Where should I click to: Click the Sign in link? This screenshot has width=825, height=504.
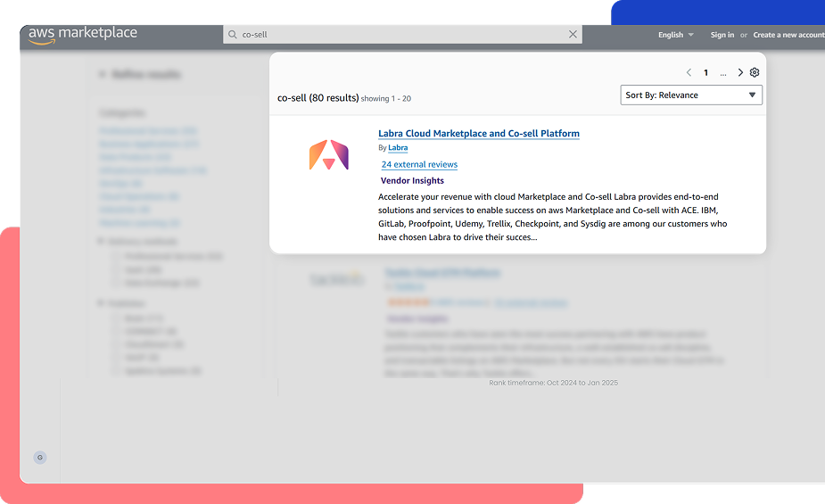pyautogui.click(x=722, y=35)
